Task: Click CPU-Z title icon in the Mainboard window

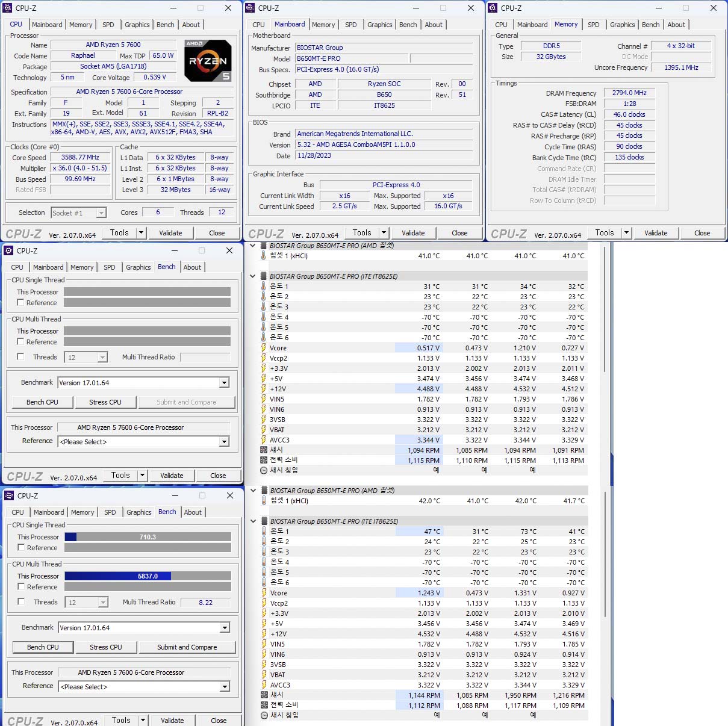Action: tap(250, 8)
